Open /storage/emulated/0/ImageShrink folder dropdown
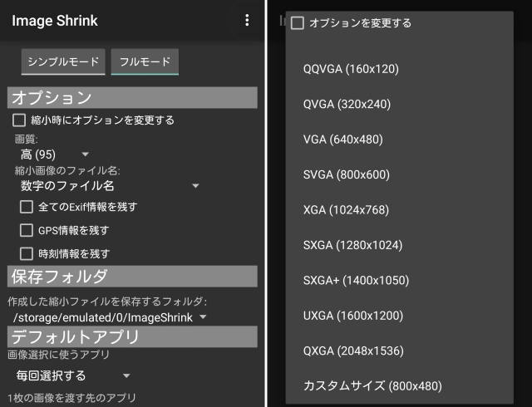 pyautogui.click(x=109, y=317)
